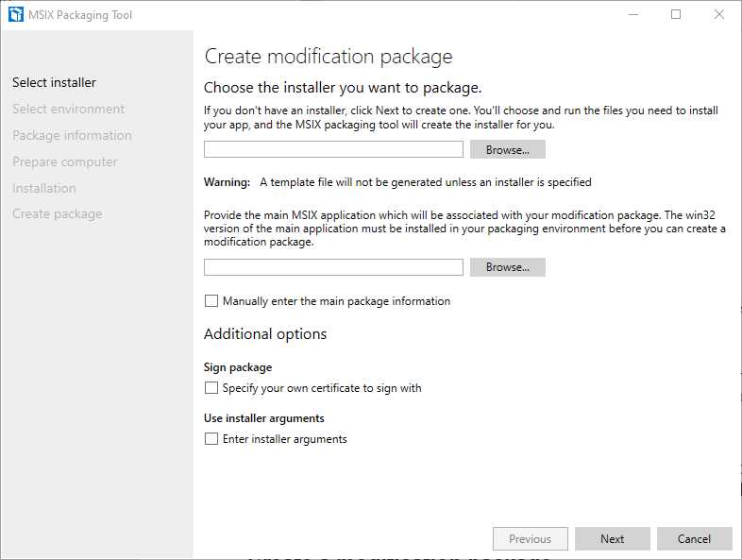Open the Create package step

click(58, 214)
